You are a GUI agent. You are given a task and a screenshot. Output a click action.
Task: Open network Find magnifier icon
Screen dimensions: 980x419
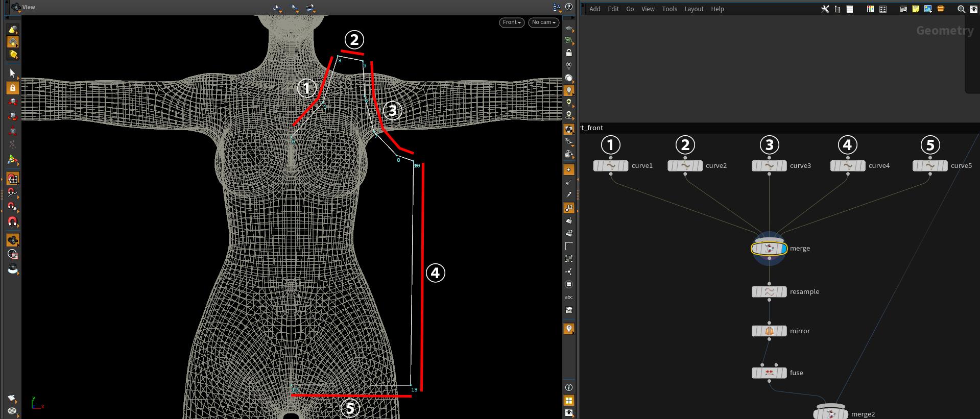pyautogui.click(x=961, y=9)
